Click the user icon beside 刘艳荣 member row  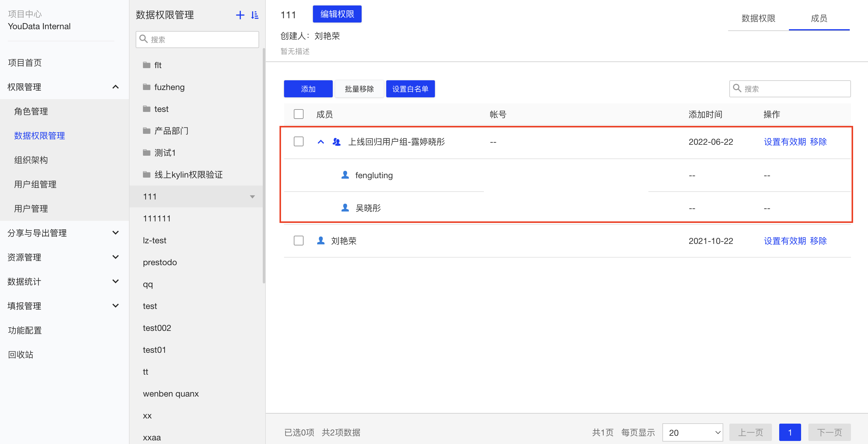321,241
